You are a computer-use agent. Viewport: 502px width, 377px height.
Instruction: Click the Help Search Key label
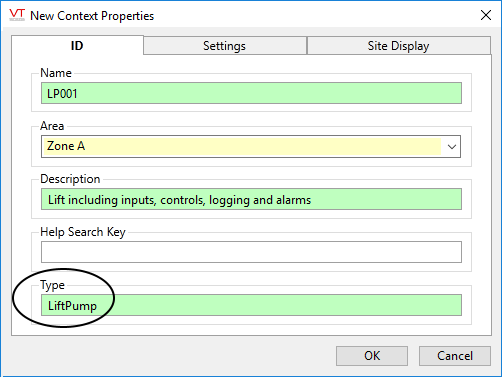83,232
